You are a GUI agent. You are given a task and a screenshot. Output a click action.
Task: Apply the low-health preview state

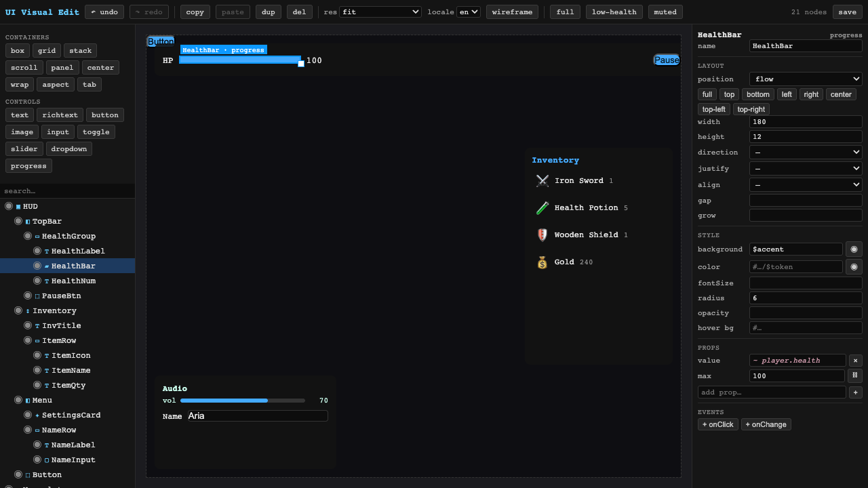tap(614, 12)
